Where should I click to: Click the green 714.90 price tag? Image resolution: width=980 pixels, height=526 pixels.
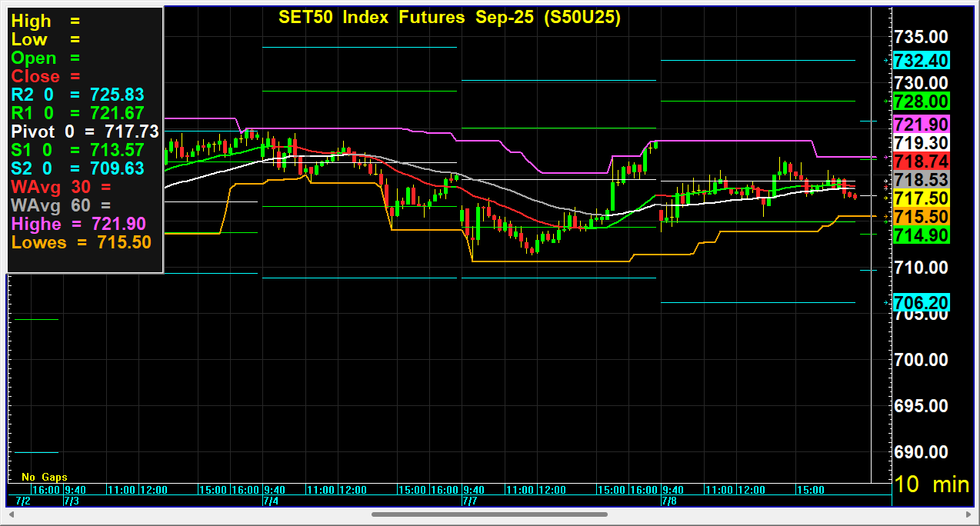click(921, 235)
